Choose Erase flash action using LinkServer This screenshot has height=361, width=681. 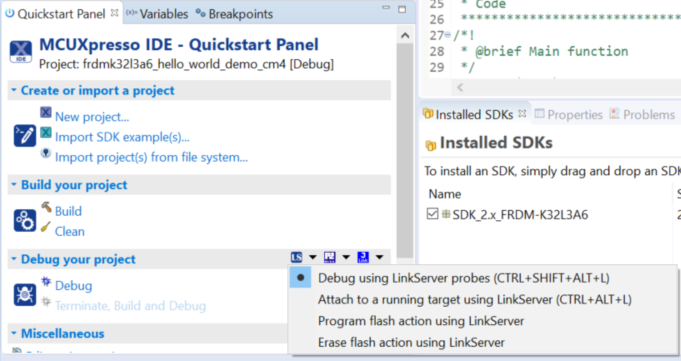pyautogui.click(x=411, y=342)
